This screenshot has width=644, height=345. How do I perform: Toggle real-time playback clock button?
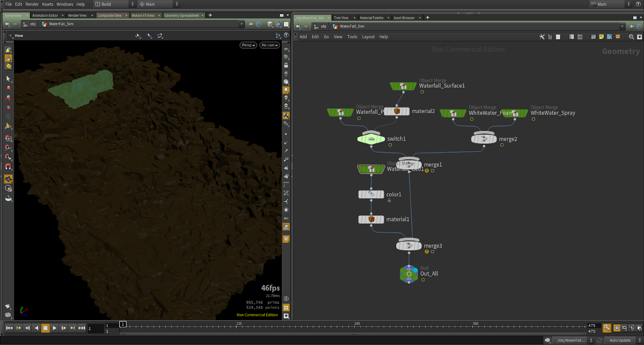(x=617, y=328)
